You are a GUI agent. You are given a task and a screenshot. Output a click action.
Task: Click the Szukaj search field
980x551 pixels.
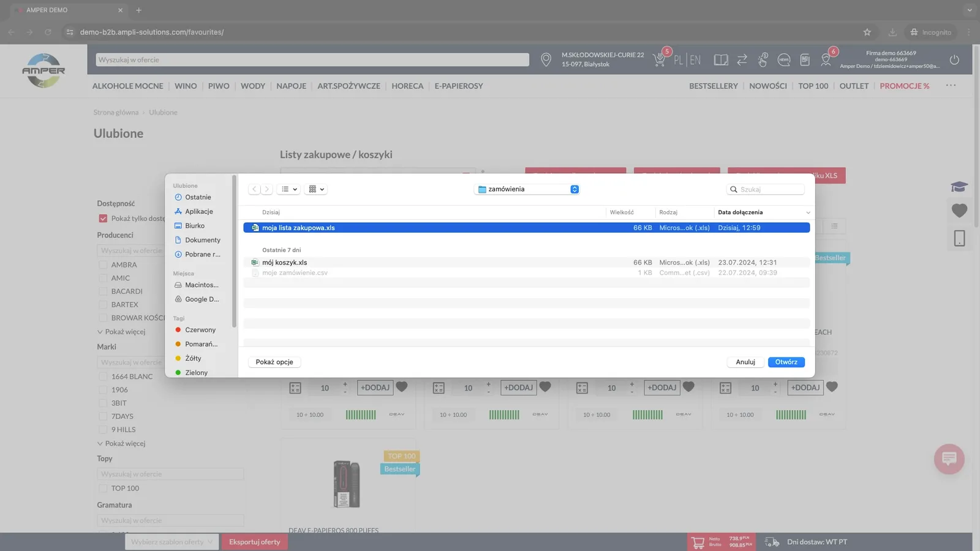click(x=766, y=189)
